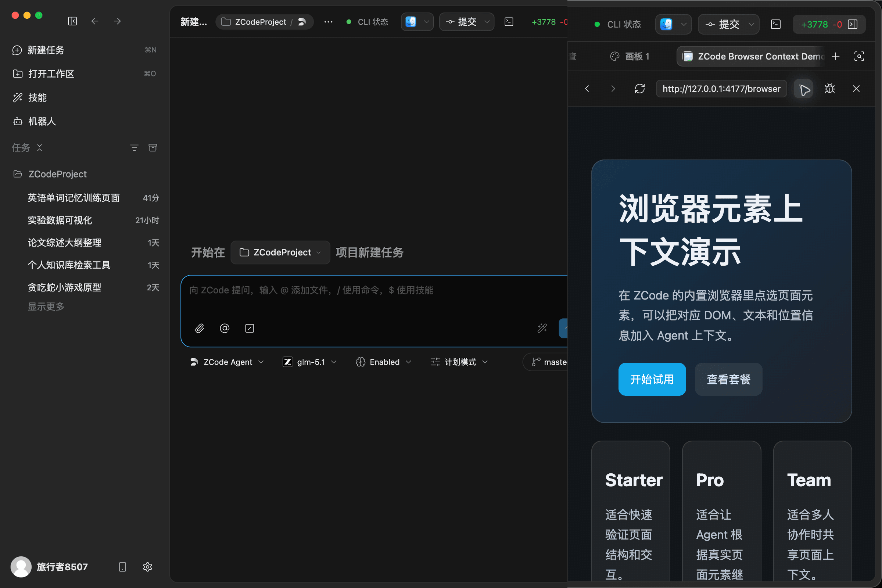This screenshot has height=588, width=882.
Task: Close the browser panel with X icon
Action: (x=856, y=89)
